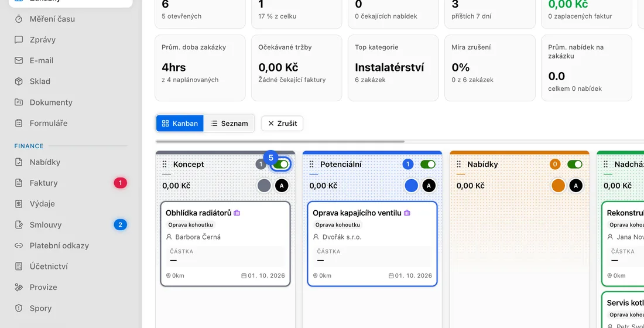Click the black A button in Potenciální column
Viewport: 644px width, 328px height.
pyautogui.click(x=429, y=185)
